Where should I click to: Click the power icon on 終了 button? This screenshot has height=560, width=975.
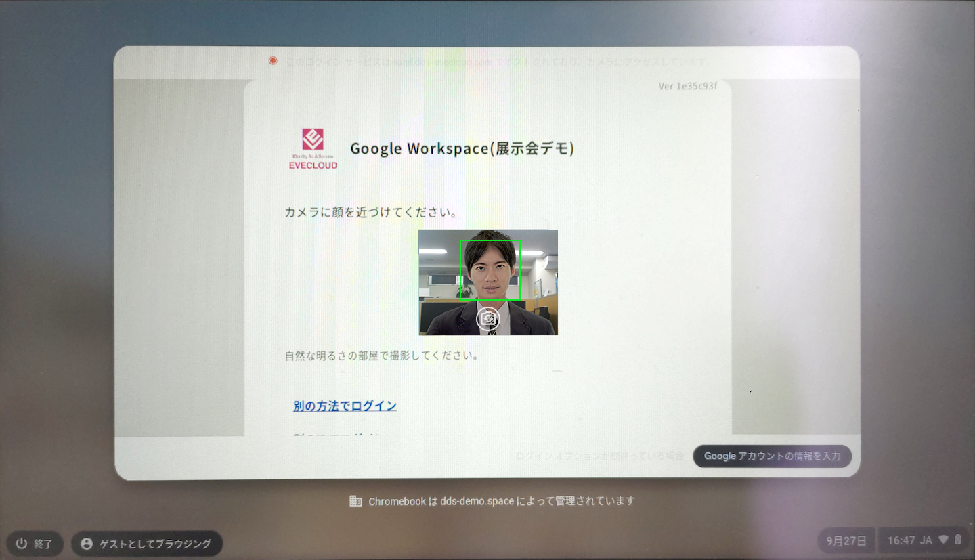(x=22, y=544)
